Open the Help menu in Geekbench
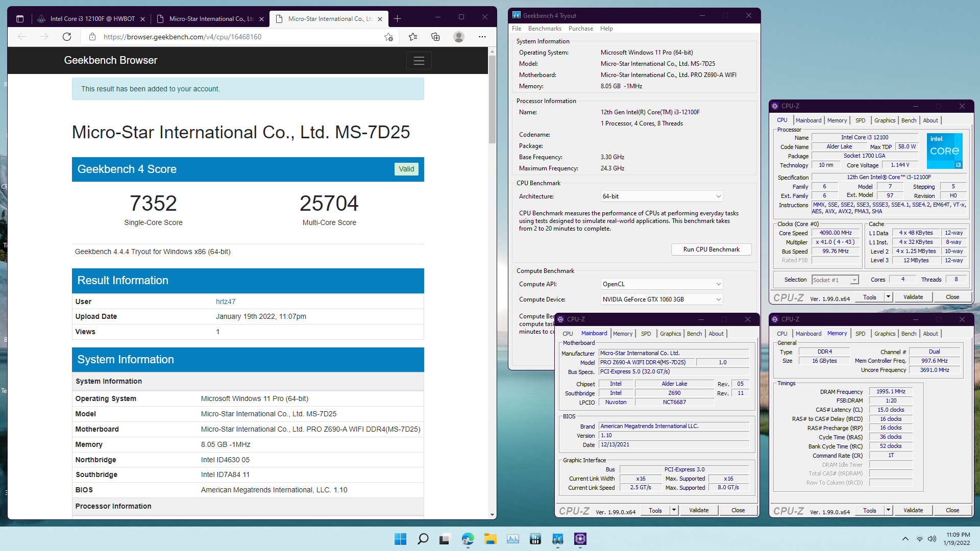980x551 pixels. (606, 29)
